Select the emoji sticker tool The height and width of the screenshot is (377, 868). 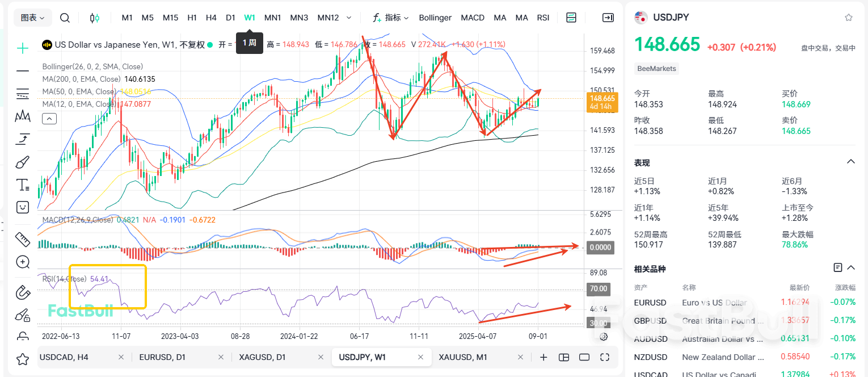click(x=23, y=207)
